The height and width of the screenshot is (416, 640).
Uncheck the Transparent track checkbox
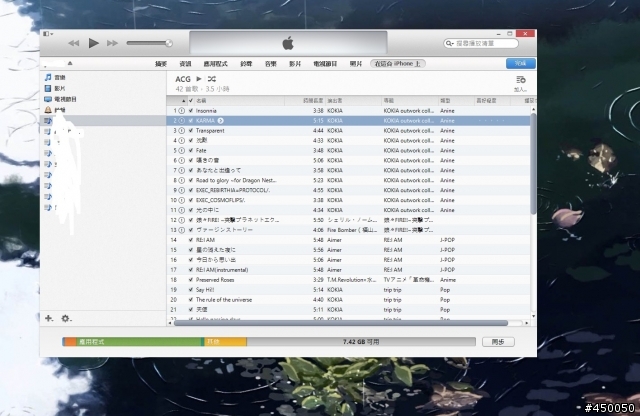(x=191, y=131)
